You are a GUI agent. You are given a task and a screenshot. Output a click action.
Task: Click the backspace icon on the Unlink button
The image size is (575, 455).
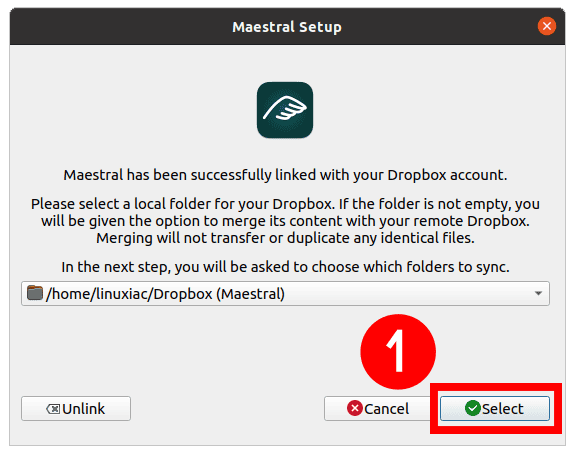pyautogui.click(x=53, y=409)
